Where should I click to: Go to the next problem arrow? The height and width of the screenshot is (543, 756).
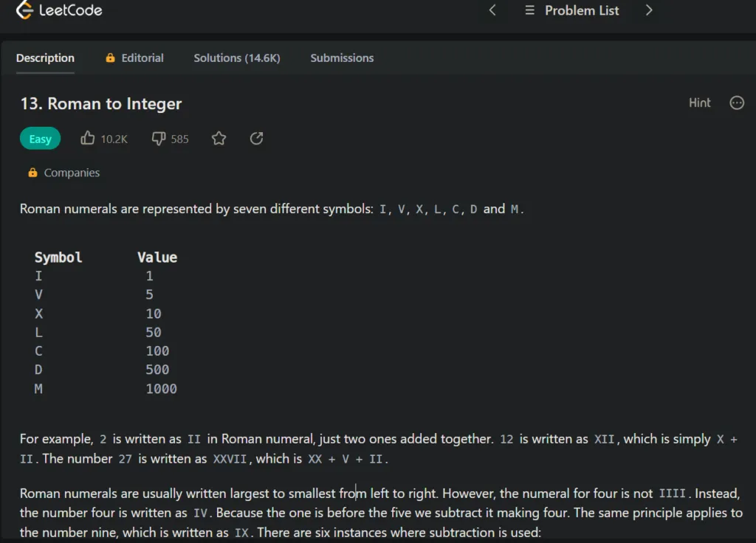(649, 10)
